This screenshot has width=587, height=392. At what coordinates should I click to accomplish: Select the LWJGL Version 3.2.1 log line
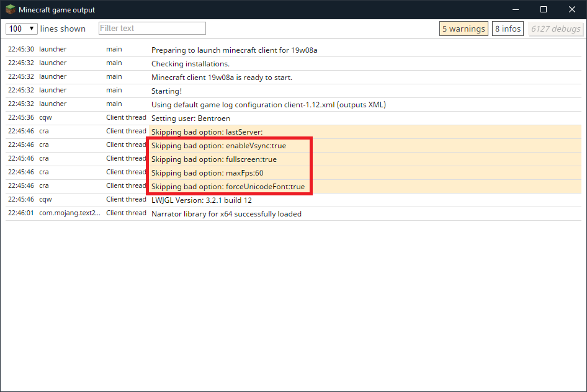point(201,200)
